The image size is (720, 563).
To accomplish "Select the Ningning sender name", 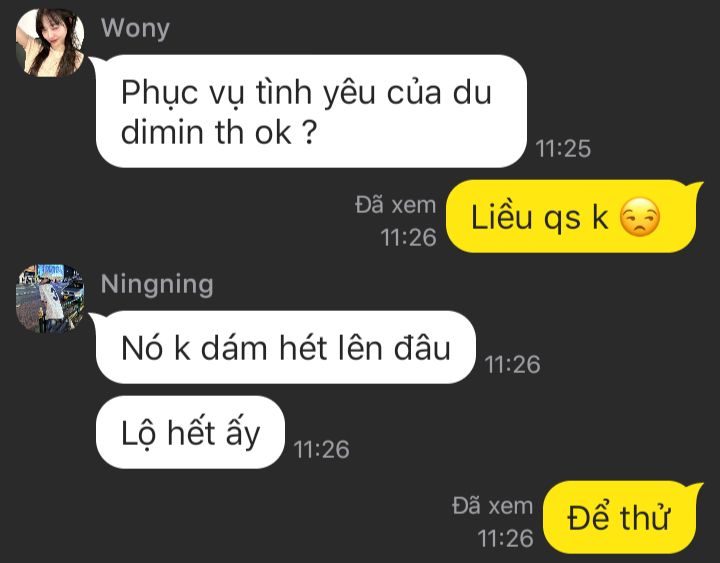I will click(x=157, y=285).
